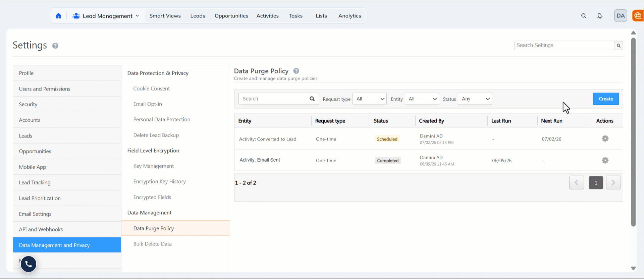Image resolution: width=644 pixels, height=279 pixels.
Task: Open Key Management
Action: pyautogui.click(x=153, y=166)
